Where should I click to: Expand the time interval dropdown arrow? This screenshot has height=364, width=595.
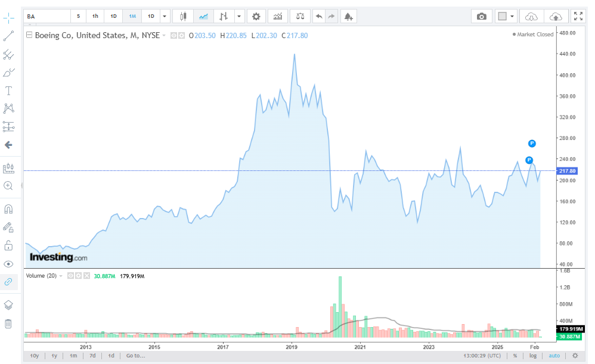coord(165,16)
